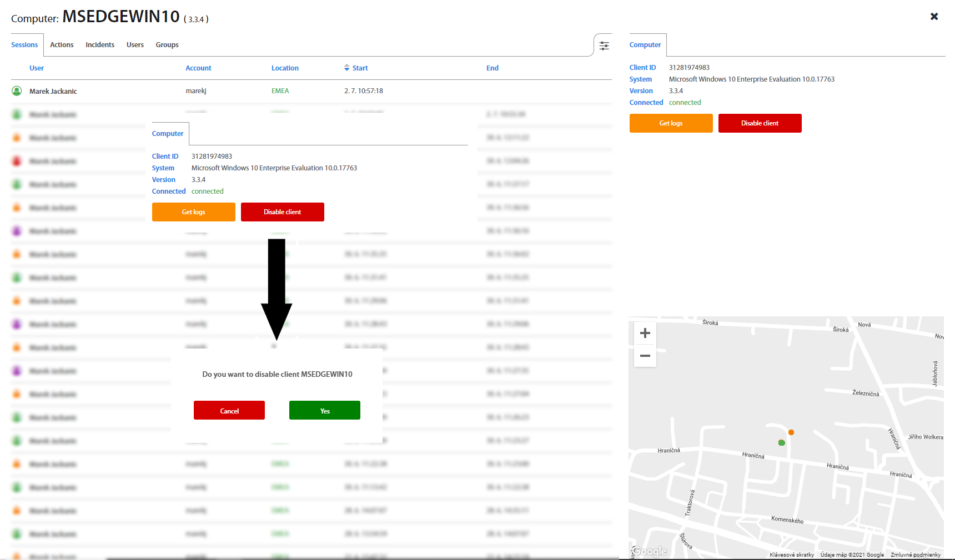Switch to the Actions tab
The height and width of the screenshot is (560, 955).
tap(62, 45)
